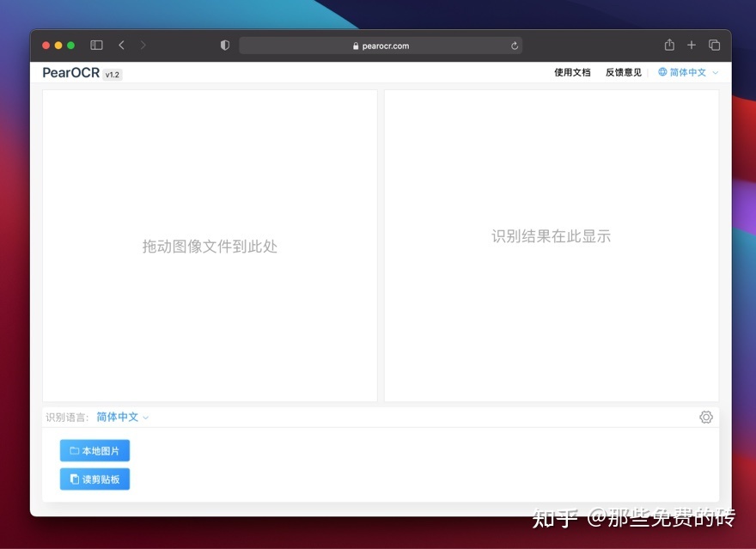The width and height of the screenshot is (756, 549).
Task: Click the 识别结果在此显示 result panel
Action: (x=551, y=246)
